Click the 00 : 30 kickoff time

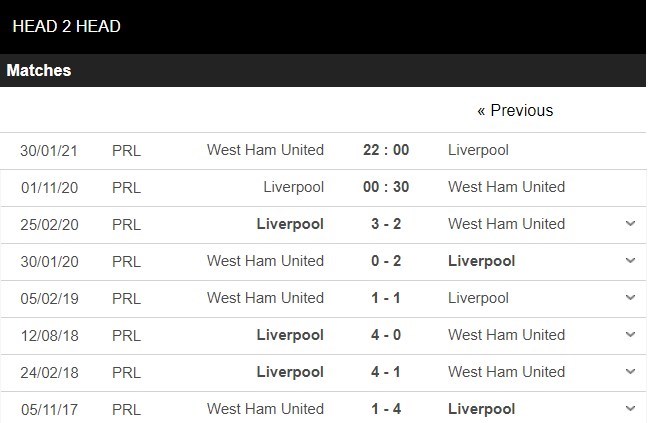click(x=386, y=187)
